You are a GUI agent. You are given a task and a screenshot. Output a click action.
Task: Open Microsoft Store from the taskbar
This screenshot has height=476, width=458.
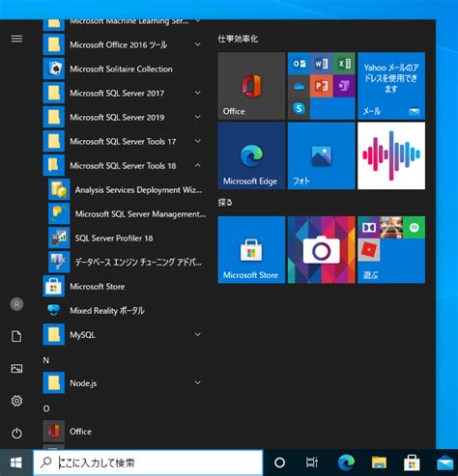point(412,462)
